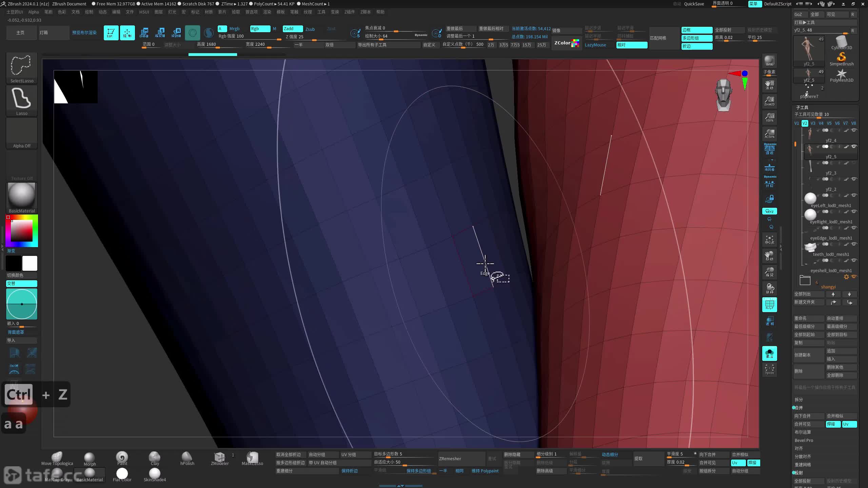Toggle visibility eye of teeth_lod0_mesh1
Screen dimensions: 868x488
click(854, 244)
